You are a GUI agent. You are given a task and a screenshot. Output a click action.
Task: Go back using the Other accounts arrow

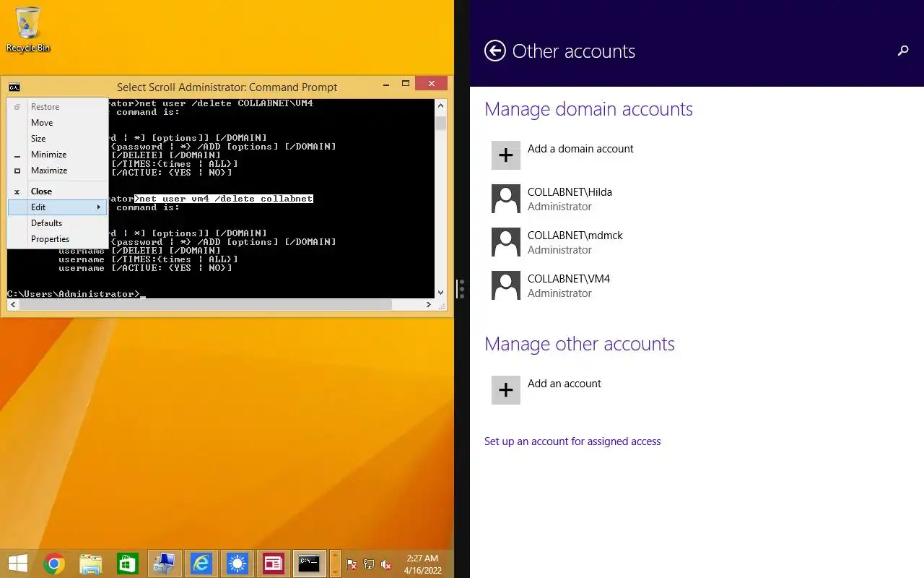495,51
